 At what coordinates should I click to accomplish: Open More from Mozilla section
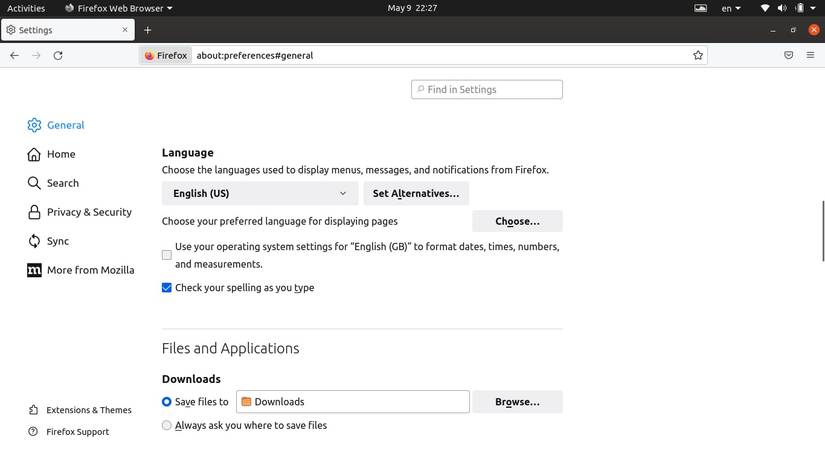pyautogui.click(x=90, y=270)
